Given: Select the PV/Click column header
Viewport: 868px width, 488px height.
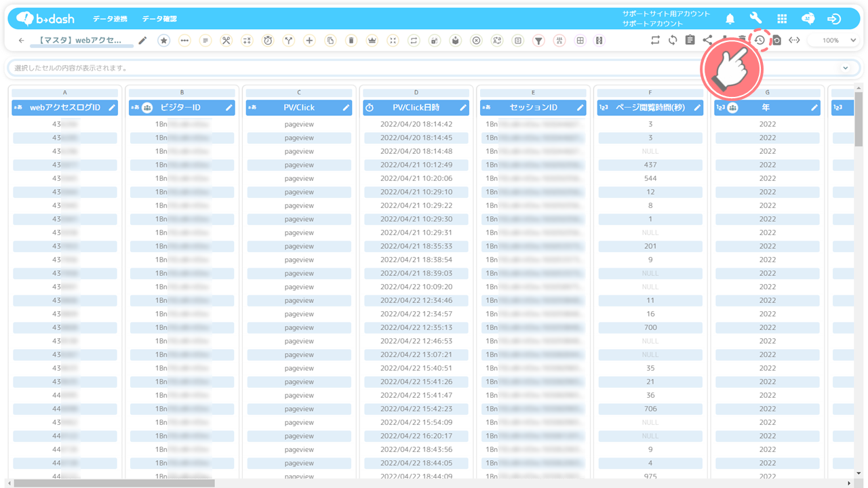Looking at the screenshot, I should (299, 108).
